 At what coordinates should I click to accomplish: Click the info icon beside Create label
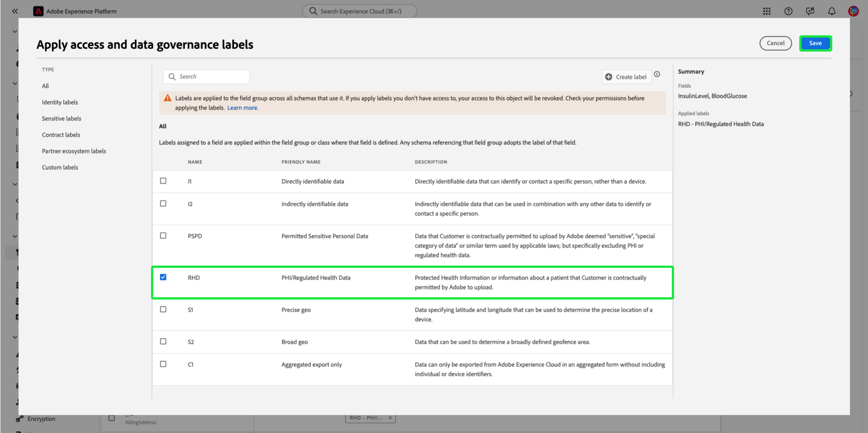coord(657,74)
